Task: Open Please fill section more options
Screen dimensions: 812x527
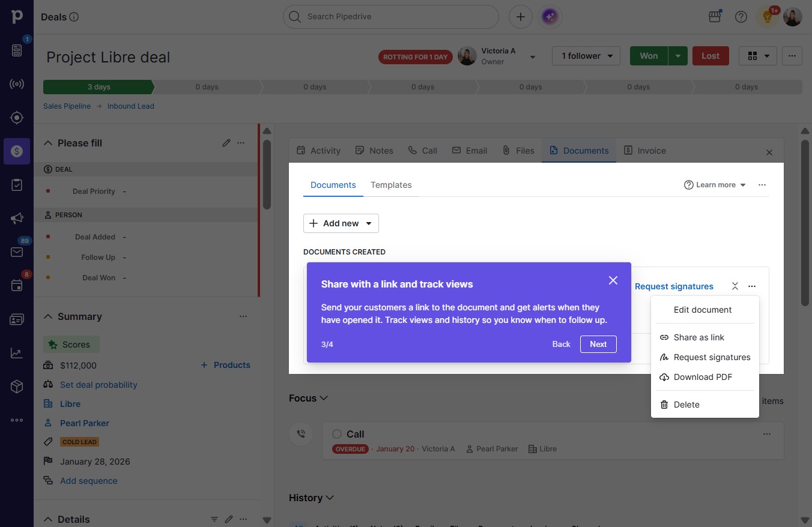Action: coord(241,143)
